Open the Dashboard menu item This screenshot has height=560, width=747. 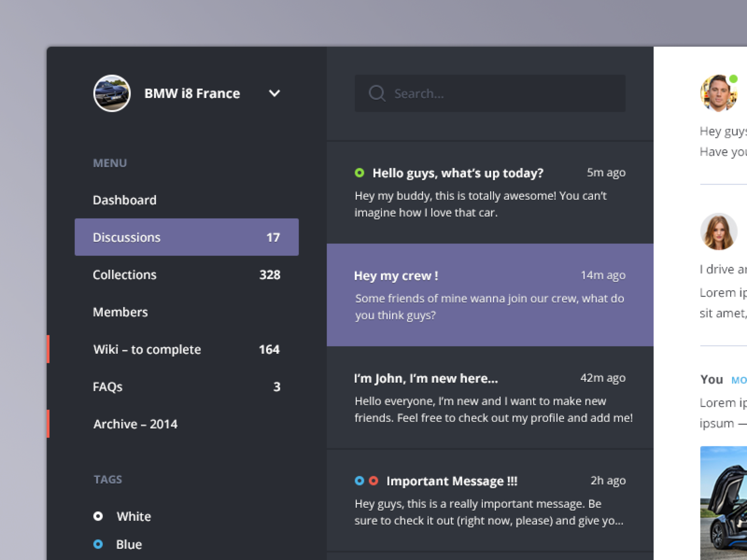125,200
